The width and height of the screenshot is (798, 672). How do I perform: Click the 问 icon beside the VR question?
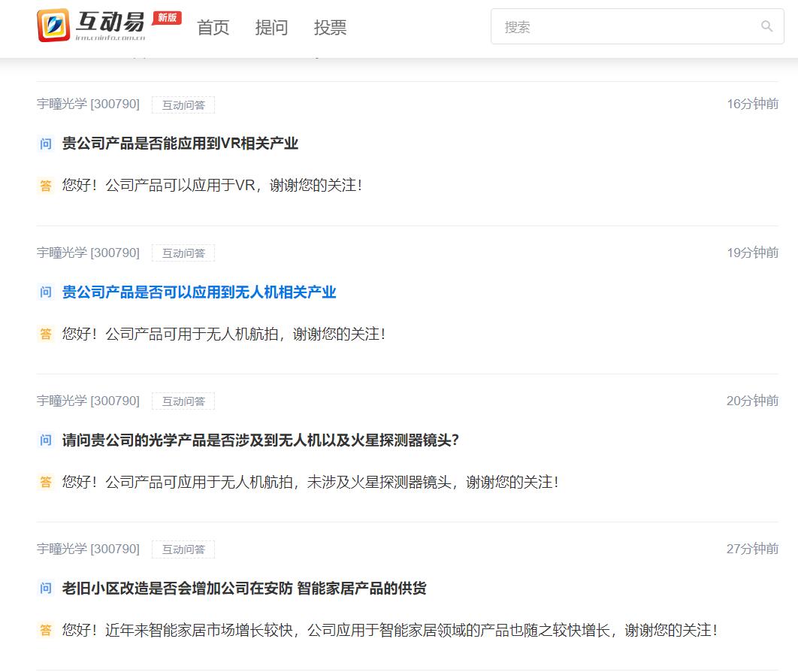46,144
